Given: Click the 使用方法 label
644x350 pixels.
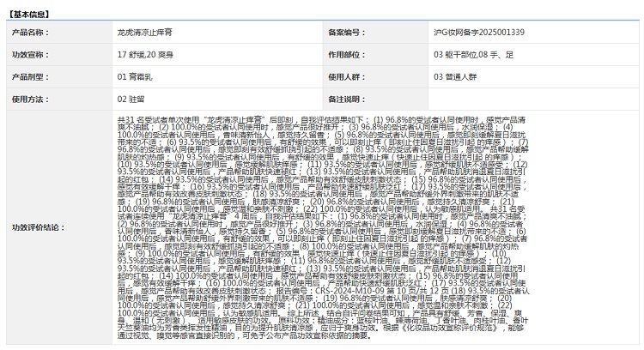Looking at the screenshot, I should [x=30, y=99].
